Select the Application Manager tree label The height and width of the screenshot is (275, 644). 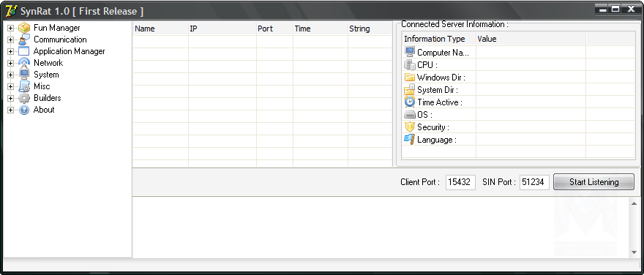(x=69, y=51)
